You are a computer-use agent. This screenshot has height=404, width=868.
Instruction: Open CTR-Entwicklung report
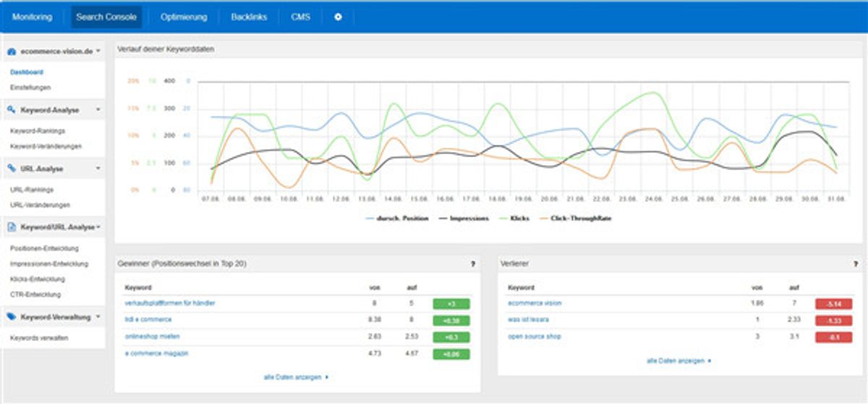point(35,295)
